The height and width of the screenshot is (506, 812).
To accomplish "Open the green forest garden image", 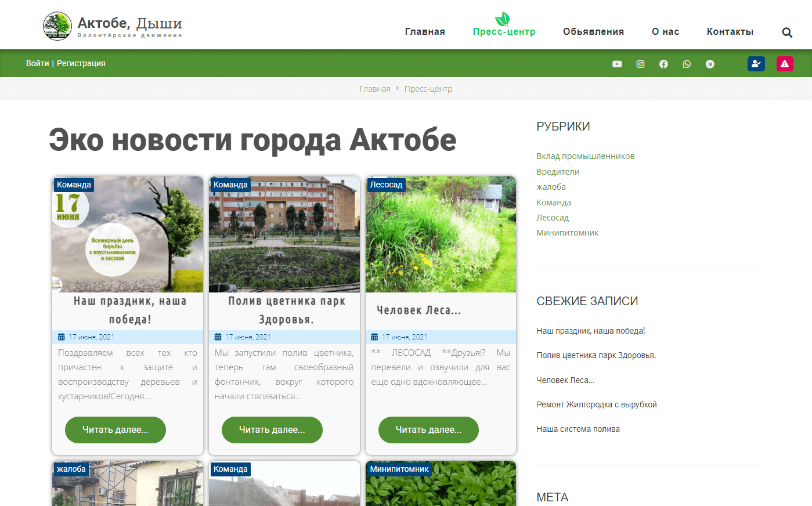I will (x=441, y=234).
